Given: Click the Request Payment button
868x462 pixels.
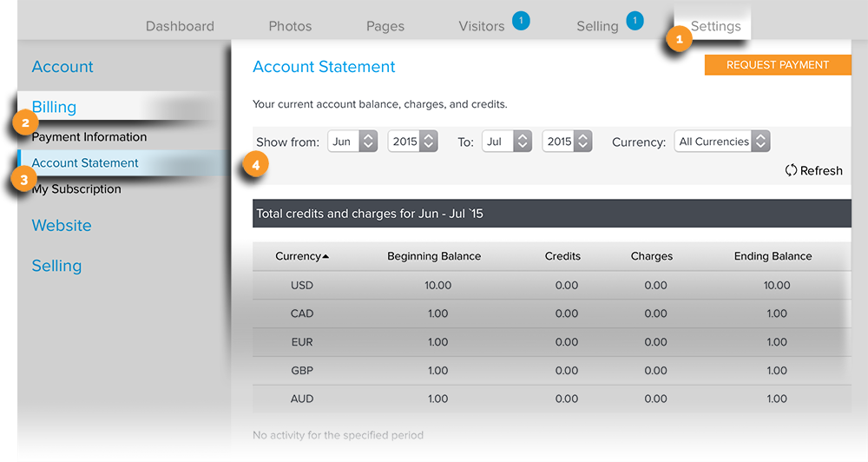Looking at the screenshot, I should point(778,65).
